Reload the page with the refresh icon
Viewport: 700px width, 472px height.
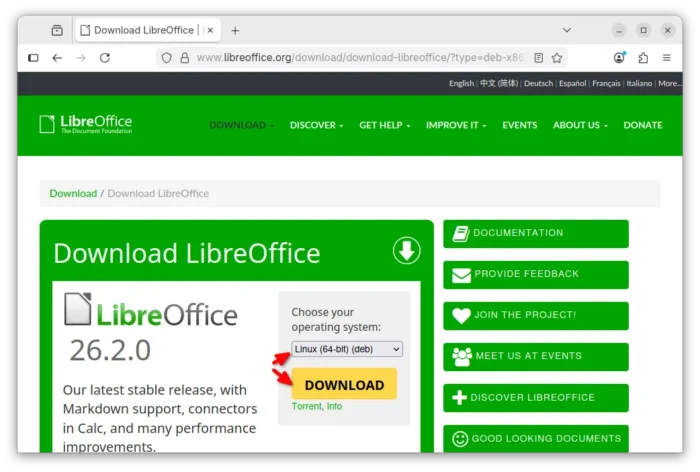105,58
